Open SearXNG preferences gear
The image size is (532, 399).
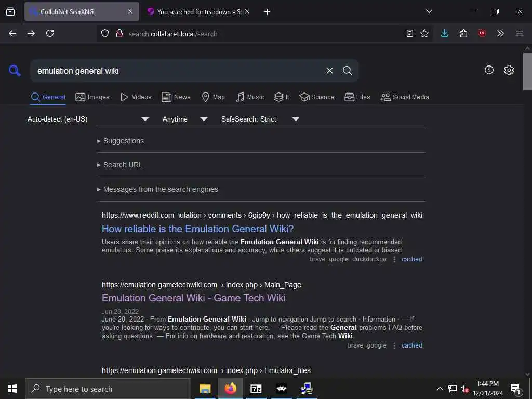point(509,70)
